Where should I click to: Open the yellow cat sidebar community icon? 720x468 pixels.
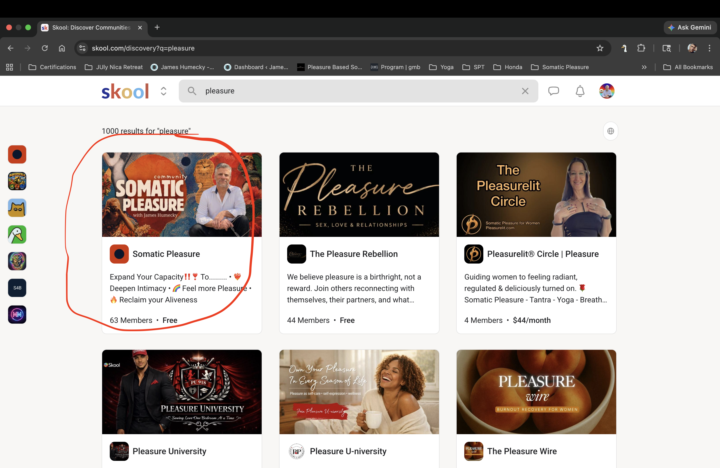(17, 208)
